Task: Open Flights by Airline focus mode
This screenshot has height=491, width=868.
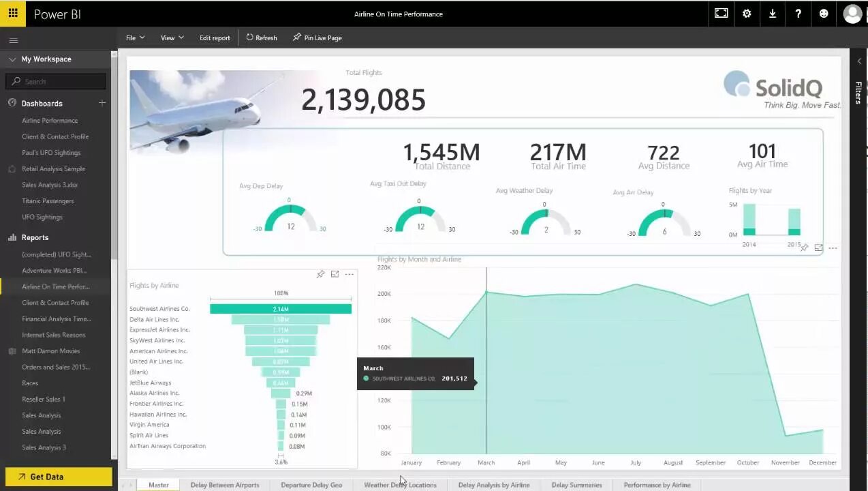Action: coord(335,274)
